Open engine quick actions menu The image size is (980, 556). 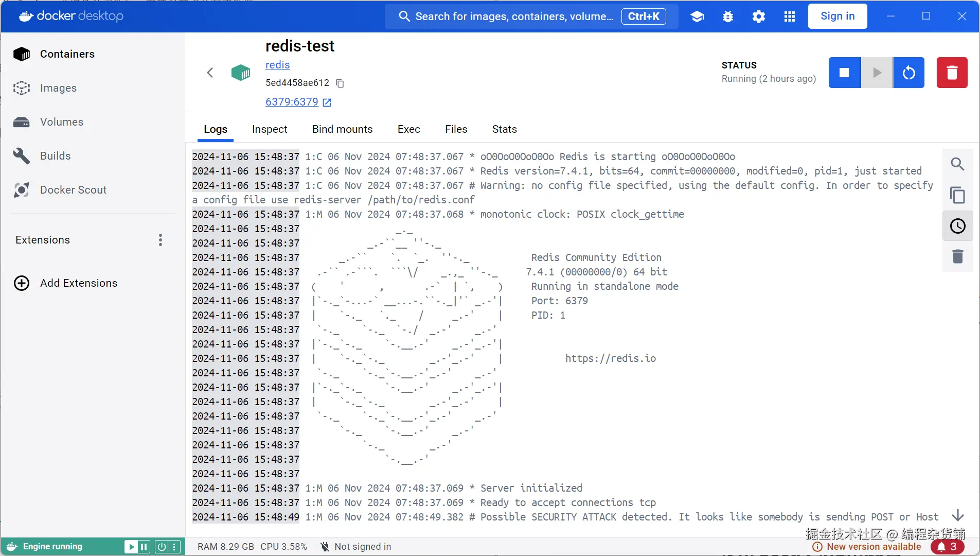(x=175, y=547)
